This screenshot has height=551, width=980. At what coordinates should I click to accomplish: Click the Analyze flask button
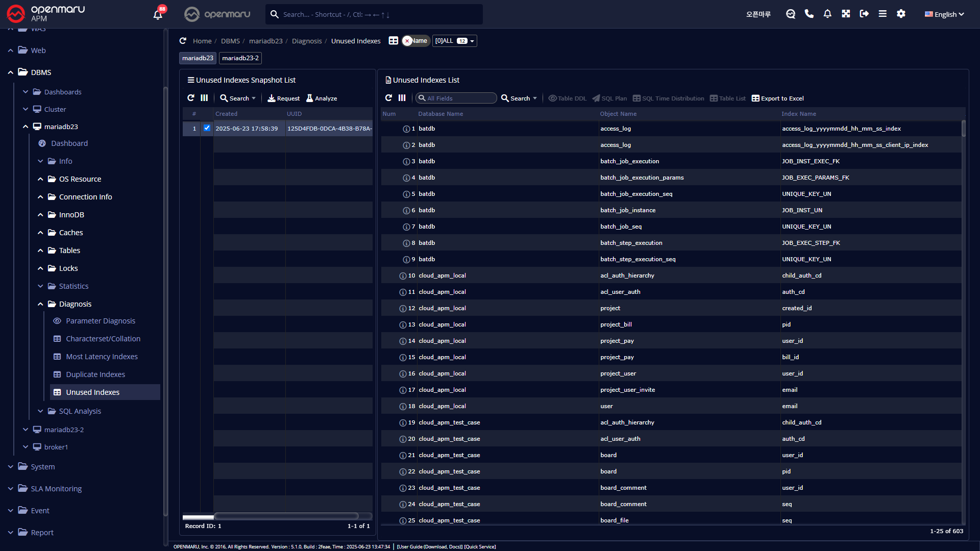pos(322,98)
